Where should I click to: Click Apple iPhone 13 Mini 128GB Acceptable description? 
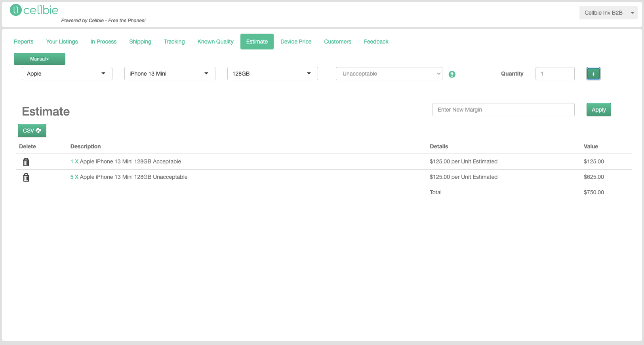[x=130, y=161]
